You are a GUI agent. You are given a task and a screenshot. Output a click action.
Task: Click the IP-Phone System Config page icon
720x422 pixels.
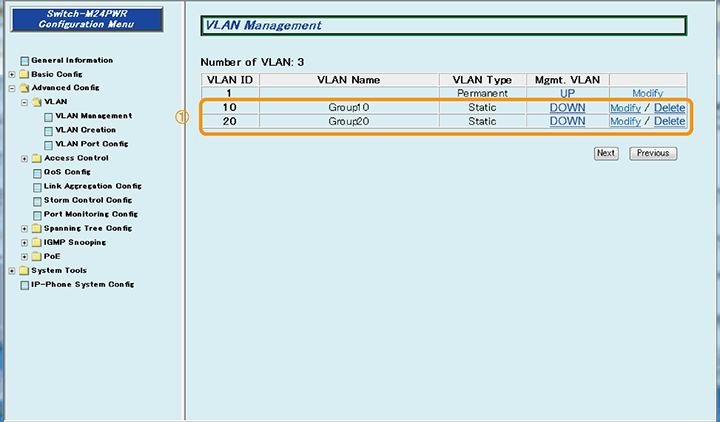coord(24,285)
